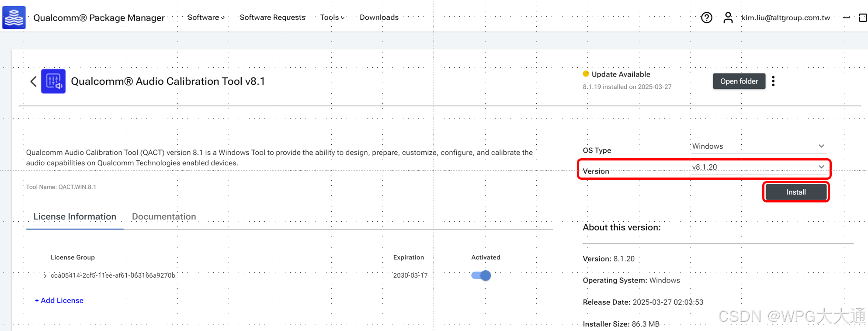868x331 pixels.
Task: Click the Update Available status text
Action: coord(621,74)
